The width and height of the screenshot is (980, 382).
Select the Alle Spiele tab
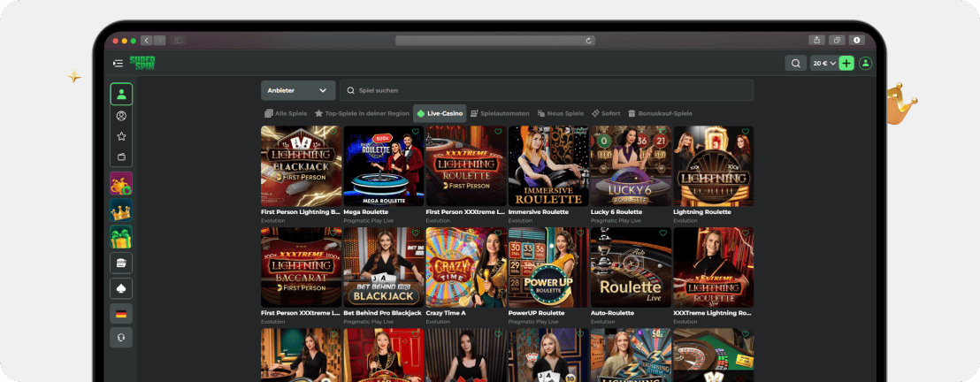(286, 113)
